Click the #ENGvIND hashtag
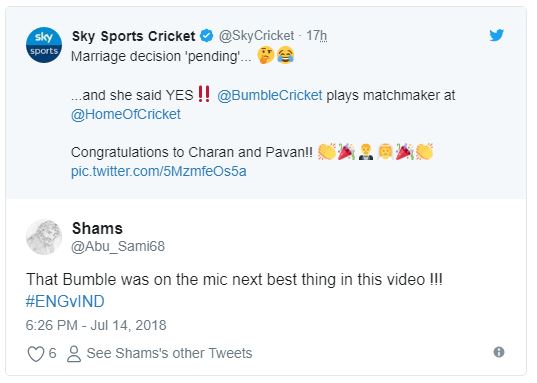The height and width of the screenshot is (383, 537). click(65, 301)
